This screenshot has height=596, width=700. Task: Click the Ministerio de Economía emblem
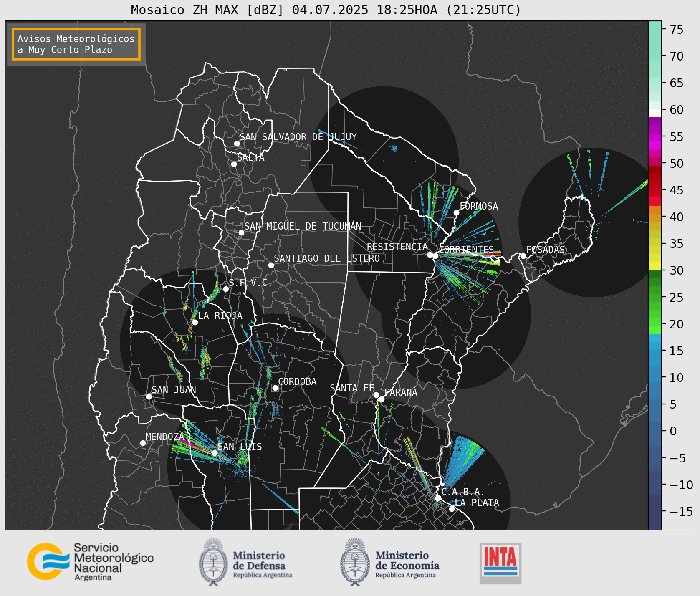(356, 561)
